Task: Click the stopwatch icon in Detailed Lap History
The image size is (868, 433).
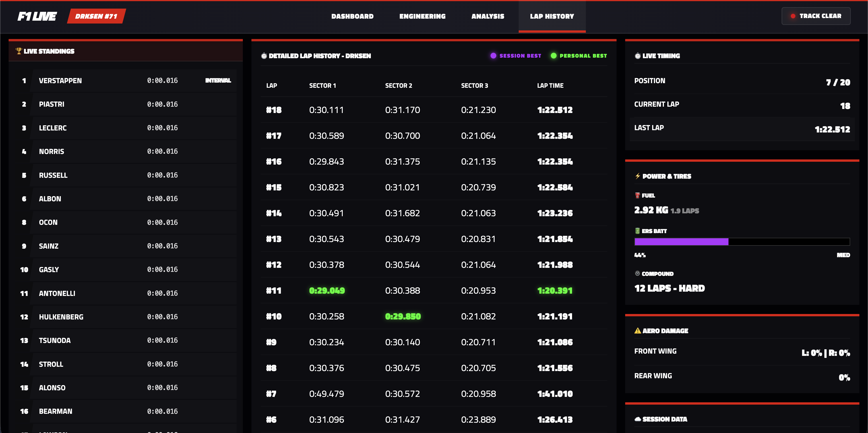Action: click(264, 56)
